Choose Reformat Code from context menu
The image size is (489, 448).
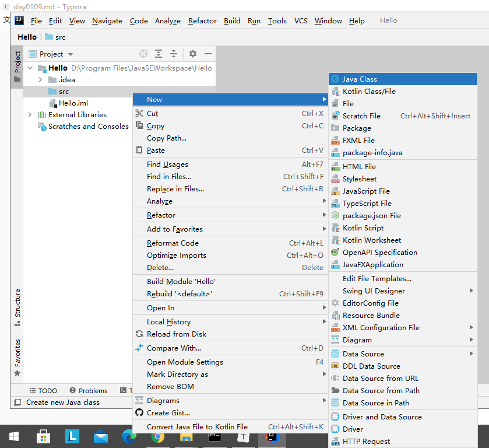tap(230, 243)
